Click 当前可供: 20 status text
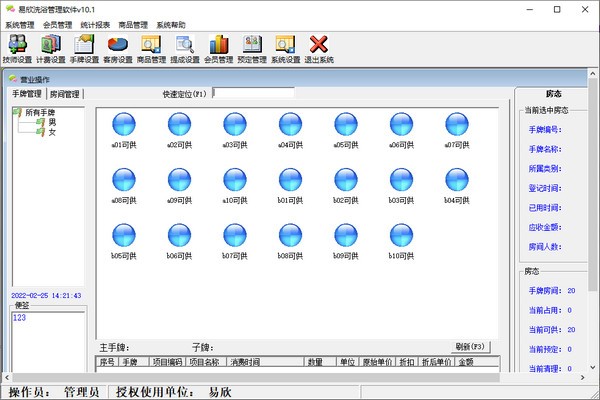600x400 pixels. (552, 330)
